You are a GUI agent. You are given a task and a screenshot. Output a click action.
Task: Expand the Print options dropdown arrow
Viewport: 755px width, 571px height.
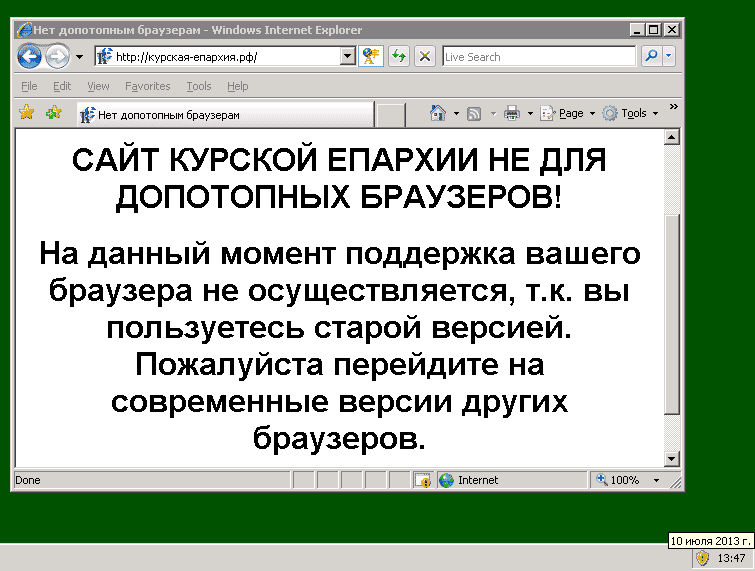pyautogui.click(x=530, y=114)
